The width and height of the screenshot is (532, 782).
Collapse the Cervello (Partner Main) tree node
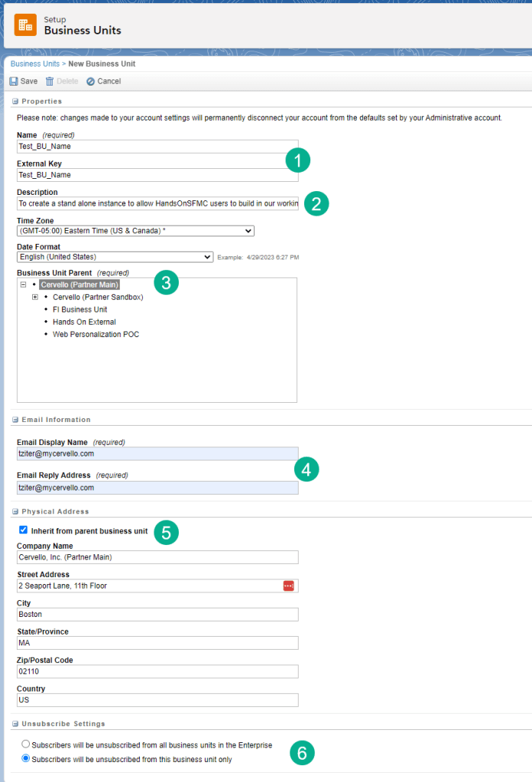[23, 284]
